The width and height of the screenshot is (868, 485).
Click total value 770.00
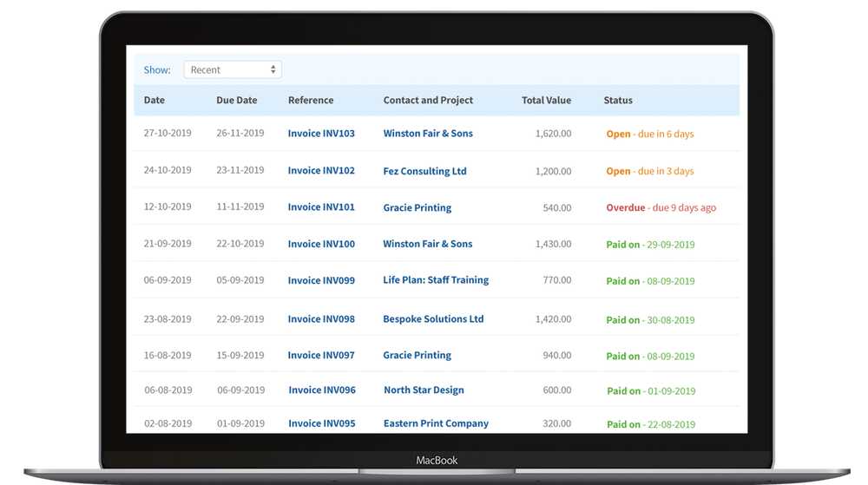point(557,280)
